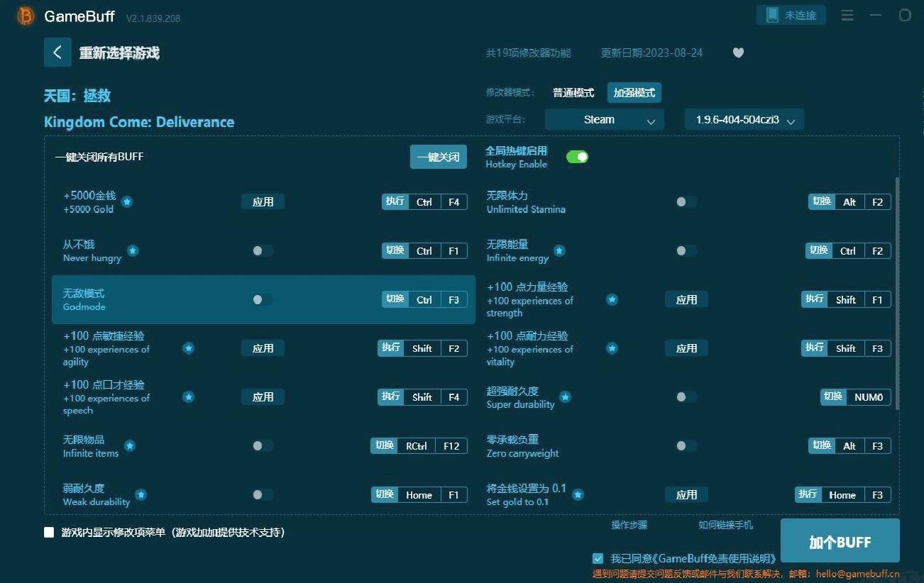
Task: Toggle Infinite energy switch
Action: pos(686,250)
